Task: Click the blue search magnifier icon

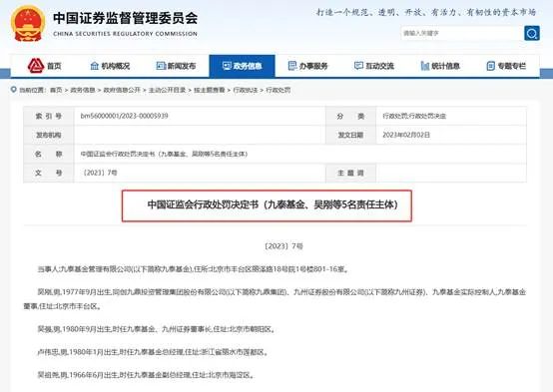Action: (531, 33)
